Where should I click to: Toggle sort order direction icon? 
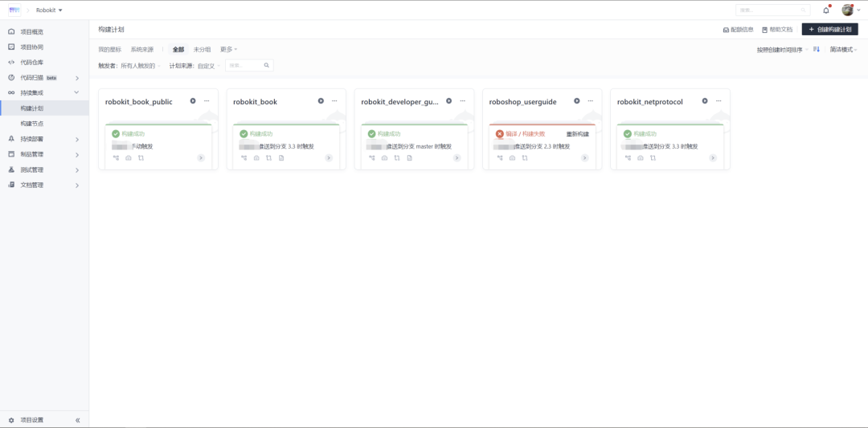[x=817, y=50]
